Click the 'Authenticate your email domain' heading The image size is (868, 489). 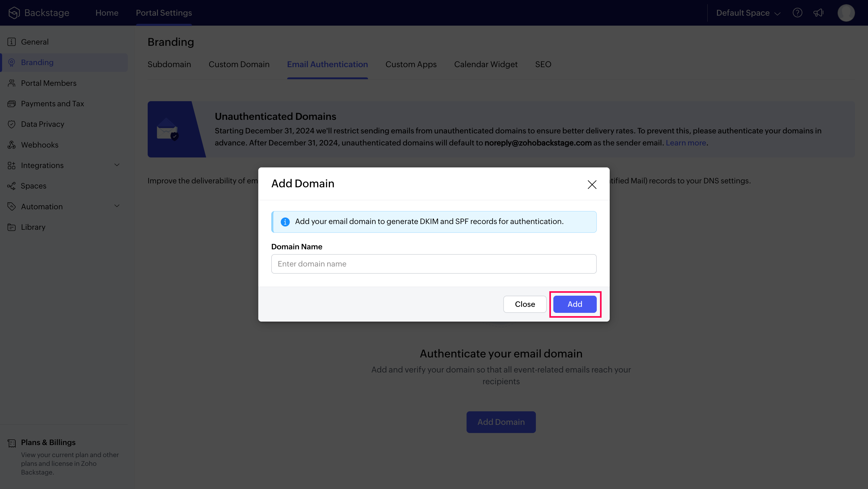click(501, 354)
